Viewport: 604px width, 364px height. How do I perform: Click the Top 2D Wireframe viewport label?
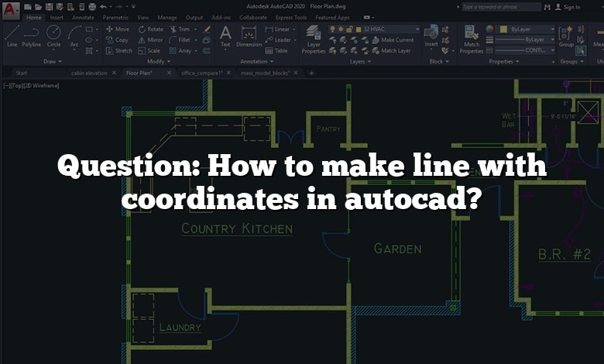32,85
